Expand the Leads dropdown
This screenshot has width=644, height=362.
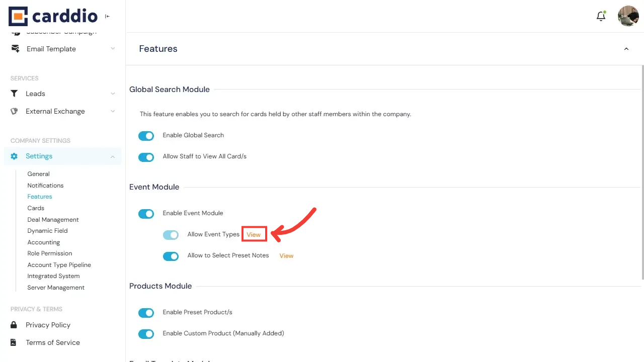(x=113, y=94)
